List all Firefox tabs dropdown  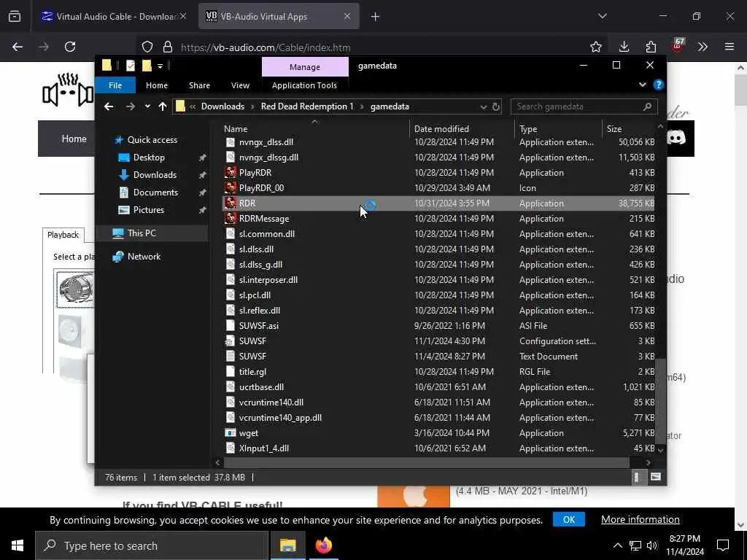point(602,16)
